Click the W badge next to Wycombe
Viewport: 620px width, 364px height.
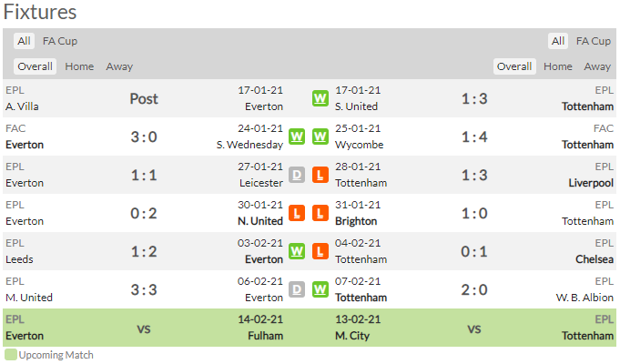point(320,136)
